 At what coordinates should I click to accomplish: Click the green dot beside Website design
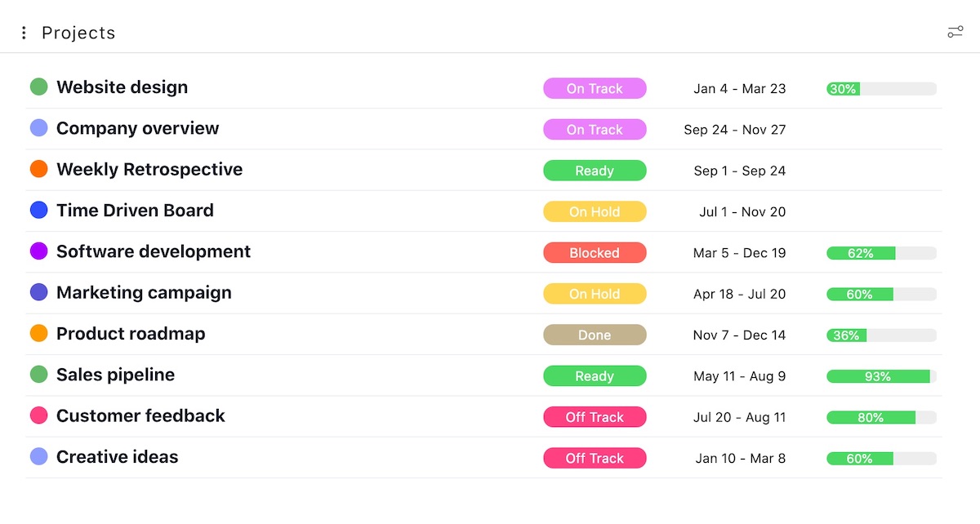point(38,87)
